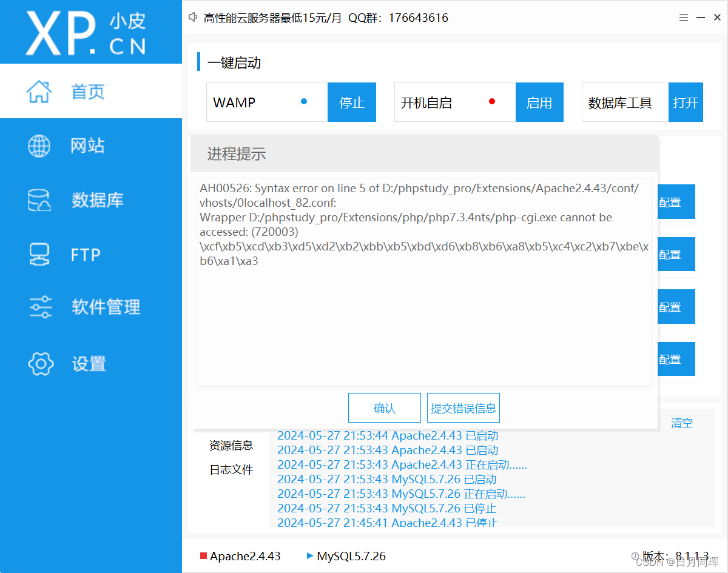Click the version info circle icon near 版本
728x573 pixels.
(x=635, y=555)
